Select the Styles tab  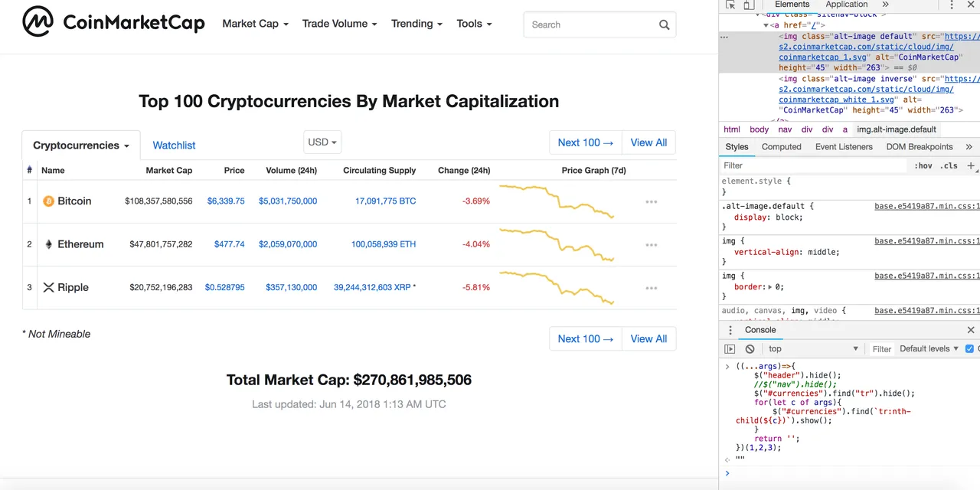737,147
